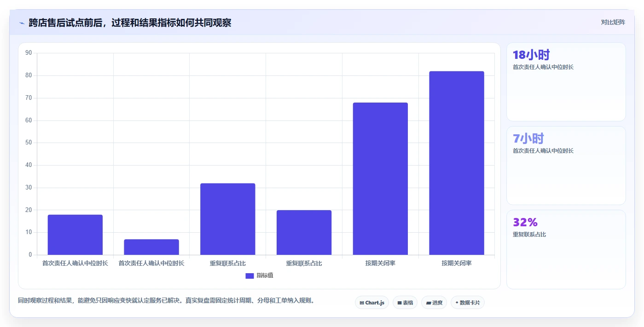Toggle the 指标值 legend swatch

pos(249,275)
